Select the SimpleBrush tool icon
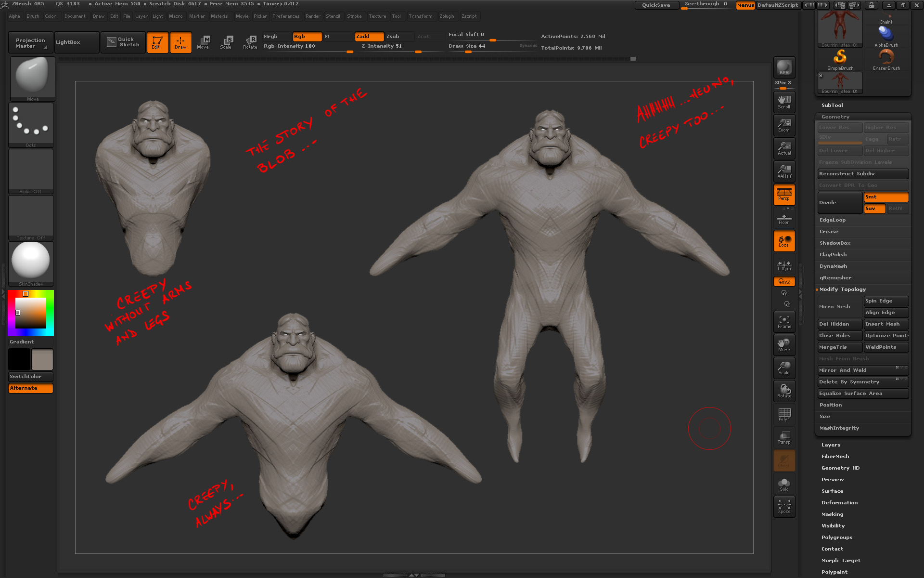Viewport: 924px width, 578px height. [x=840, y=60]
